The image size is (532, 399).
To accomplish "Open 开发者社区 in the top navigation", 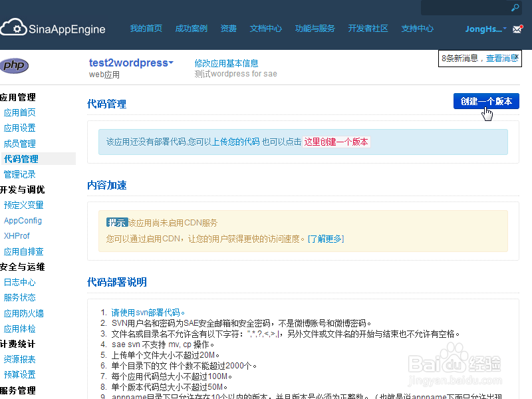I will 368,29.
